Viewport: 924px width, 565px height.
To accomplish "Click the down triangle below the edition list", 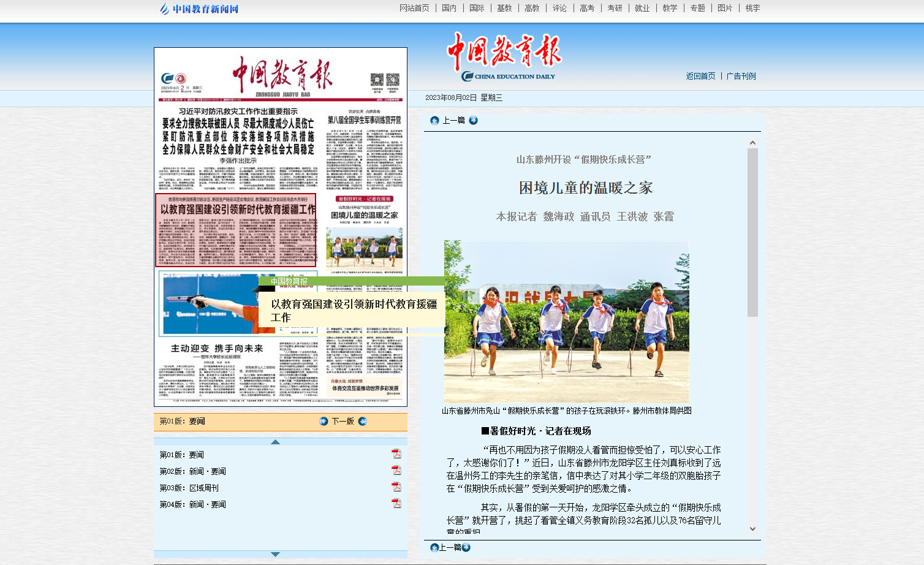I will click(275, 554).
